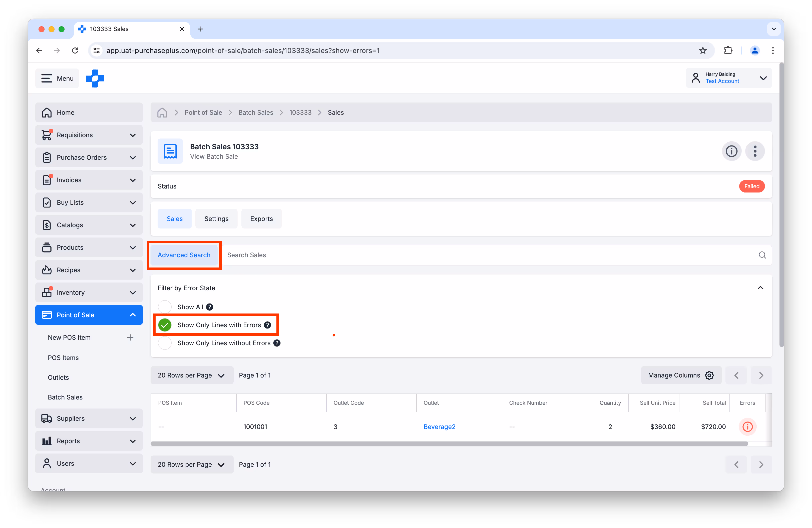Select Show Only Lines with Errors
The image size is (812, 528).
pyautogui.click(x=165, y=325)
